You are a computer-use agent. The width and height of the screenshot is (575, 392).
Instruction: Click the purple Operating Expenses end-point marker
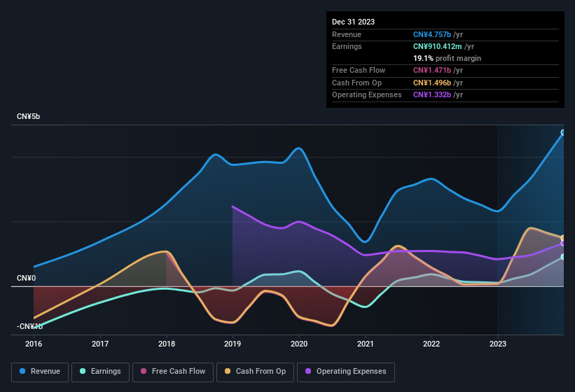pyautogui.click(x=563, y=244)
